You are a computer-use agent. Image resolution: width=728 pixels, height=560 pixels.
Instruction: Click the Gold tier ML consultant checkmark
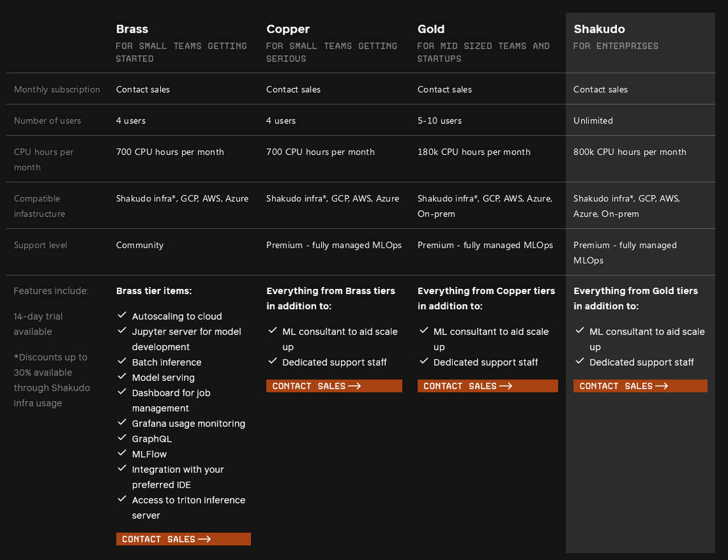[424, 331]
